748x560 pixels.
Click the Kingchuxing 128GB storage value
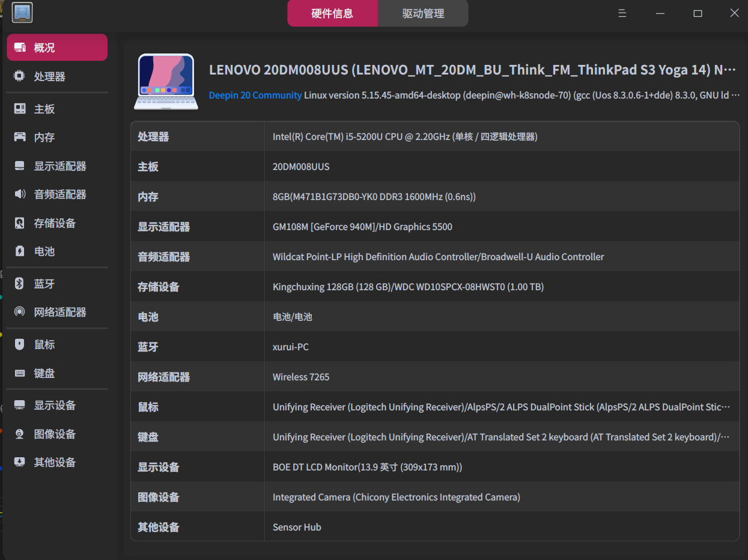409,287
